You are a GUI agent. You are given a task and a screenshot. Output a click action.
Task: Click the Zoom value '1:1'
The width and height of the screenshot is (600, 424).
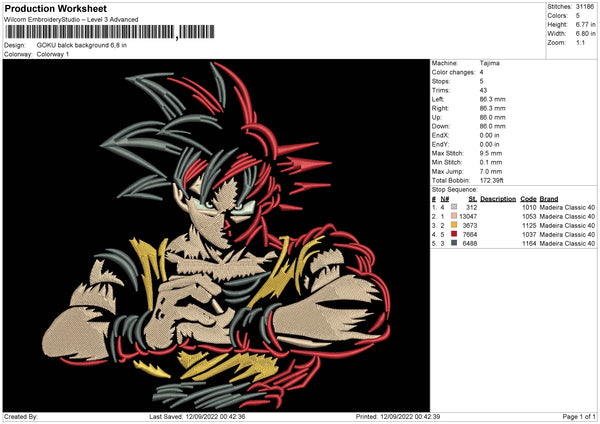(x=580, y=42)
